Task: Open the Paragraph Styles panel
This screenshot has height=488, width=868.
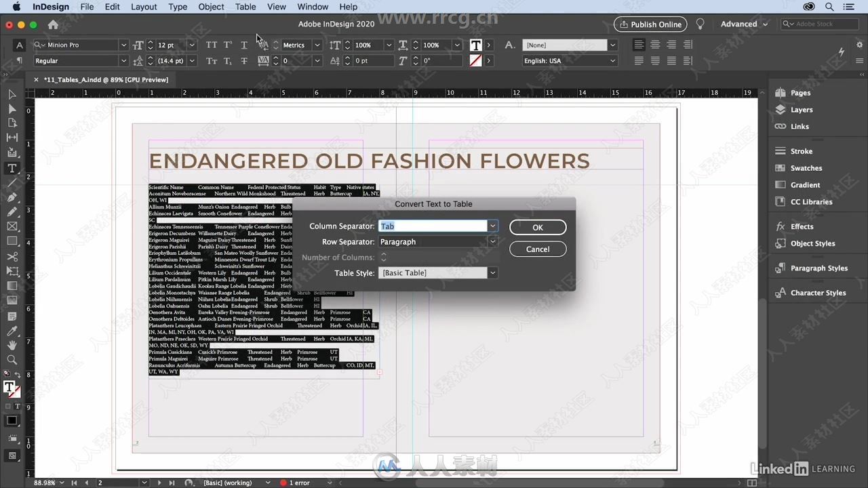Action: pyautogui.click(x=818, y=268)
